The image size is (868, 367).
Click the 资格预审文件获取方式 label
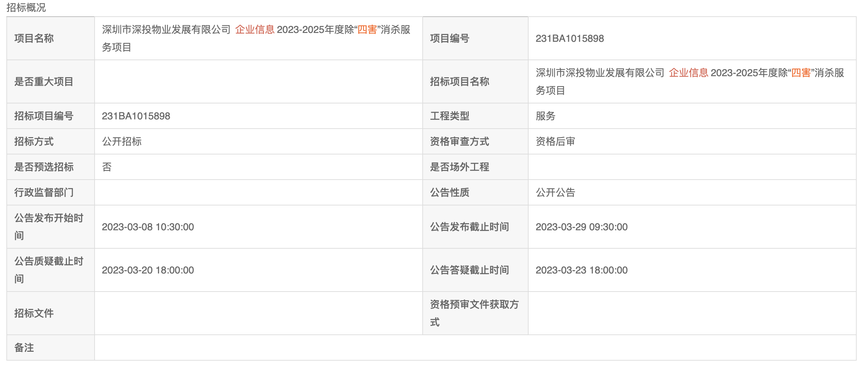pos(474,313)
